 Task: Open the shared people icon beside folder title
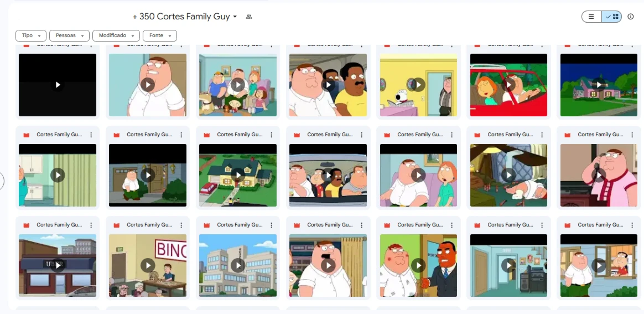248,17
